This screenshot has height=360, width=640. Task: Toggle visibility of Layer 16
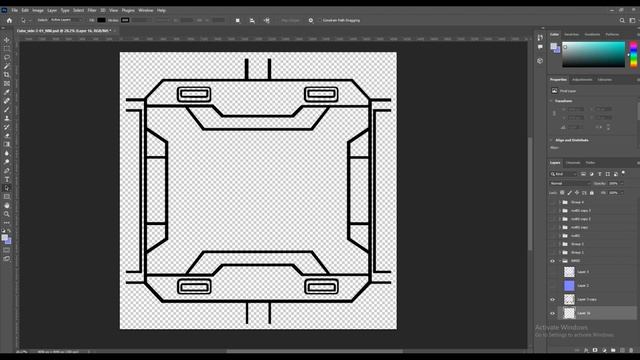pos(553,313)
